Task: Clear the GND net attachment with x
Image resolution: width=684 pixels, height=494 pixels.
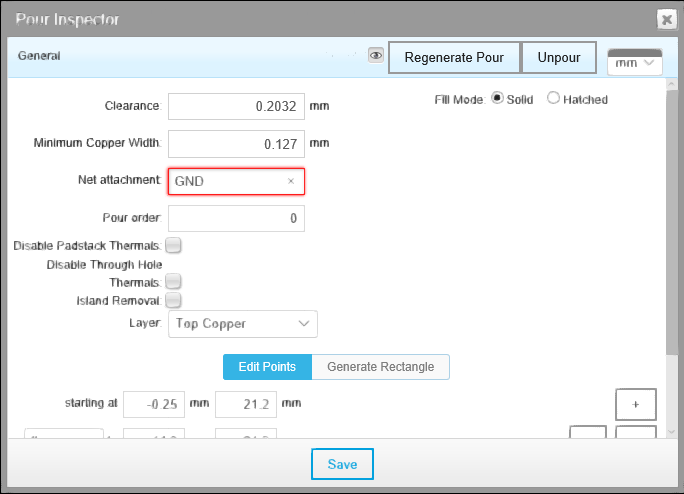Action: [291, 181]
